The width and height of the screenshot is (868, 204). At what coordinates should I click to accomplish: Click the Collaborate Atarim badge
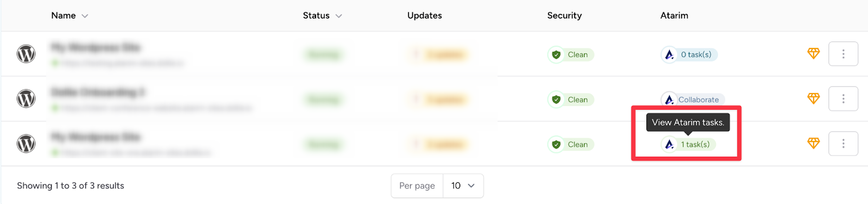click(x=693, y=100)
